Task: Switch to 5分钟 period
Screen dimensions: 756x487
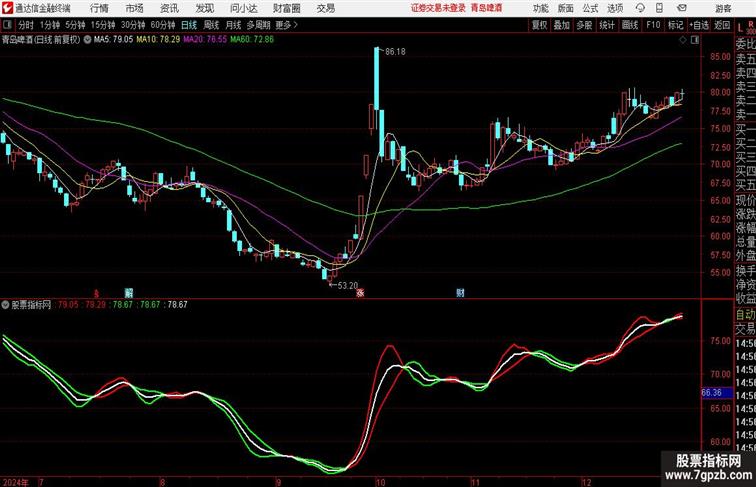Action: pos(75,25)
